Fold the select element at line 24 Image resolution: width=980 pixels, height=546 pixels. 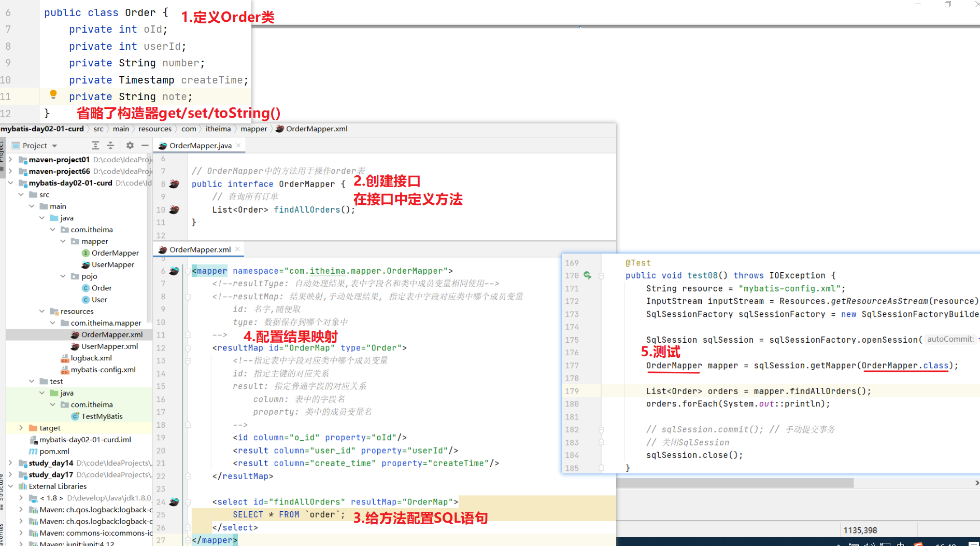click(188, 502)
